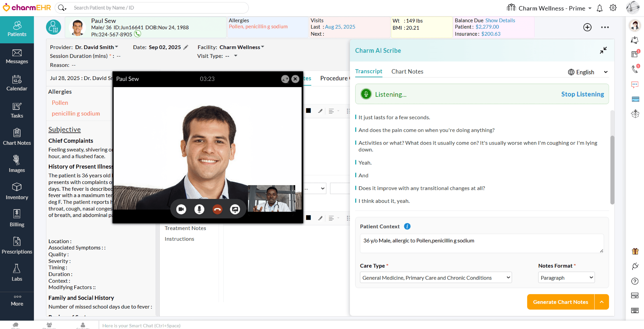Click Generate Chart Notes button

click(x=561, y=302)
